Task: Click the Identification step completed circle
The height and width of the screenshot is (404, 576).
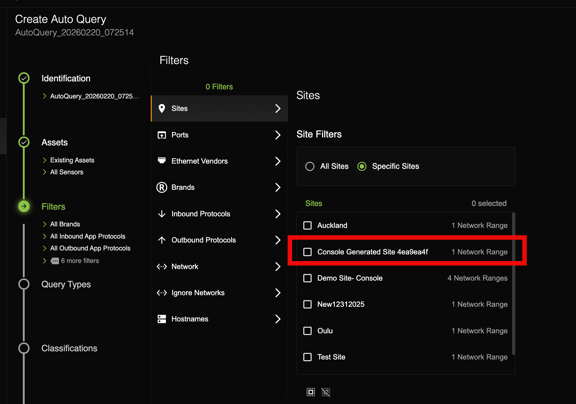Action: [x=24, y=78]
